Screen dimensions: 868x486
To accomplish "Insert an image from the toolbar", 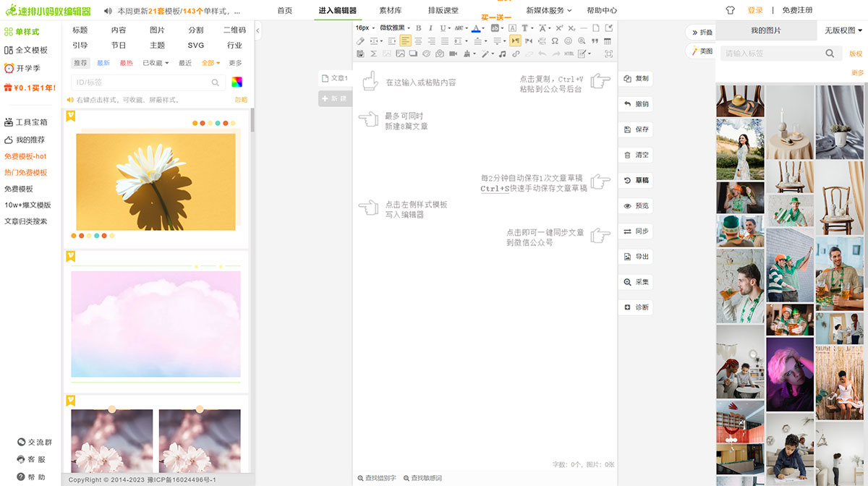I will [x=401, y=54].
